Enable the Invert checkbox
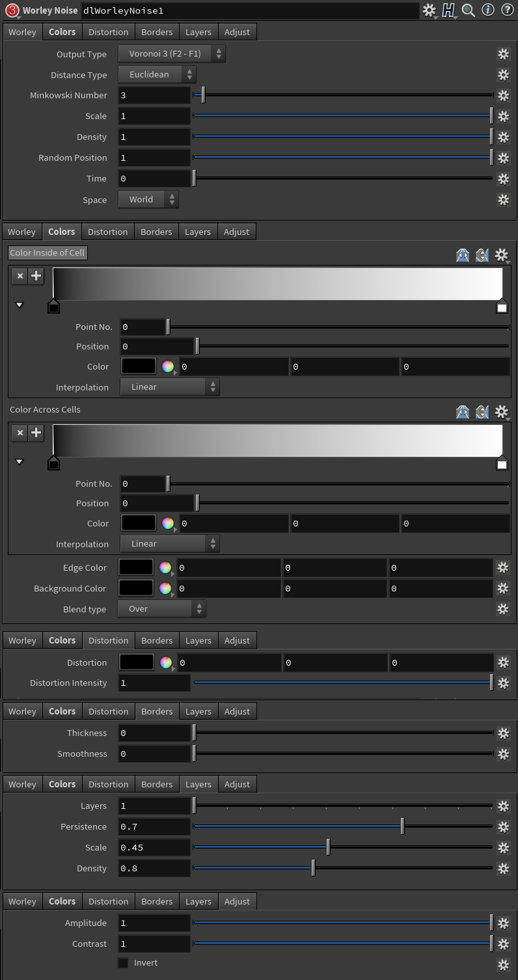Viewport: 518px width, 980px height. point(123,963)
